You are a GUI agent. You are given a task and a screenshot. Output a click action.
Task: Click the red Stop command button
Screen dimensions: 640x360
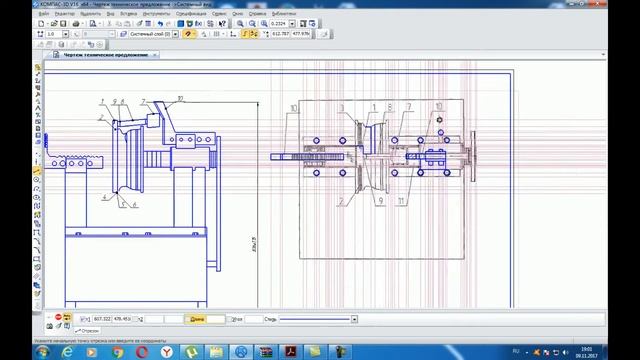point(58,317)
